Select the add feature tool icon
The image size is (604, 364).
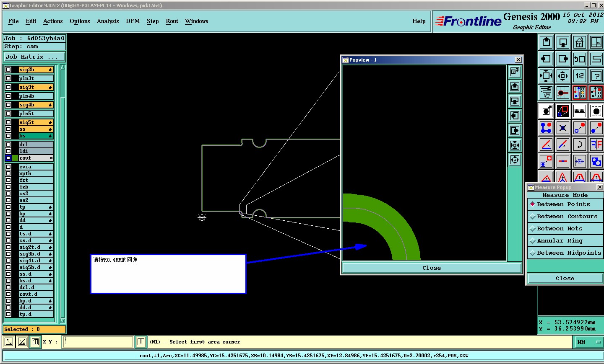click(x=546, y=111)
